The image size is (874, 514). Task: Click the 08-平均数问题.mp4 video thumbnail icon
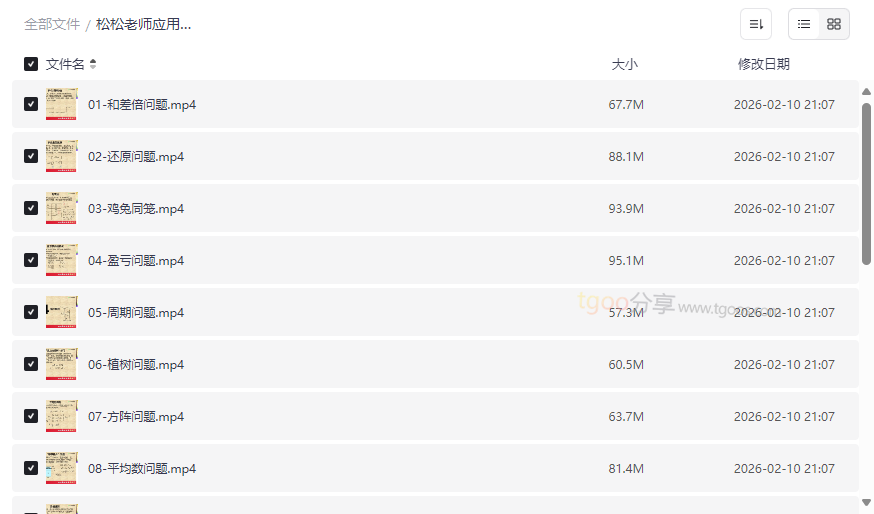(61, 468)
